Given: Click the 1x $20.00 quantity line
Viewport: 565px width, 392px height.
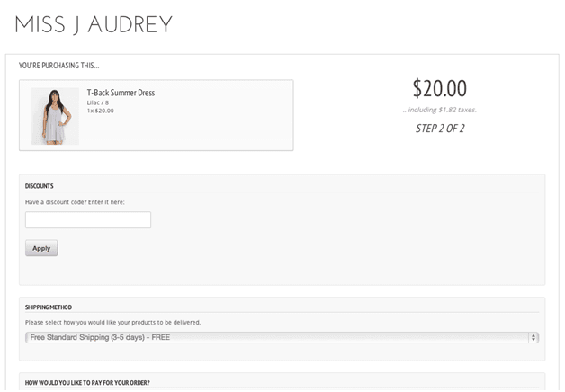Looking at the screenshot, I should (101, 111).
